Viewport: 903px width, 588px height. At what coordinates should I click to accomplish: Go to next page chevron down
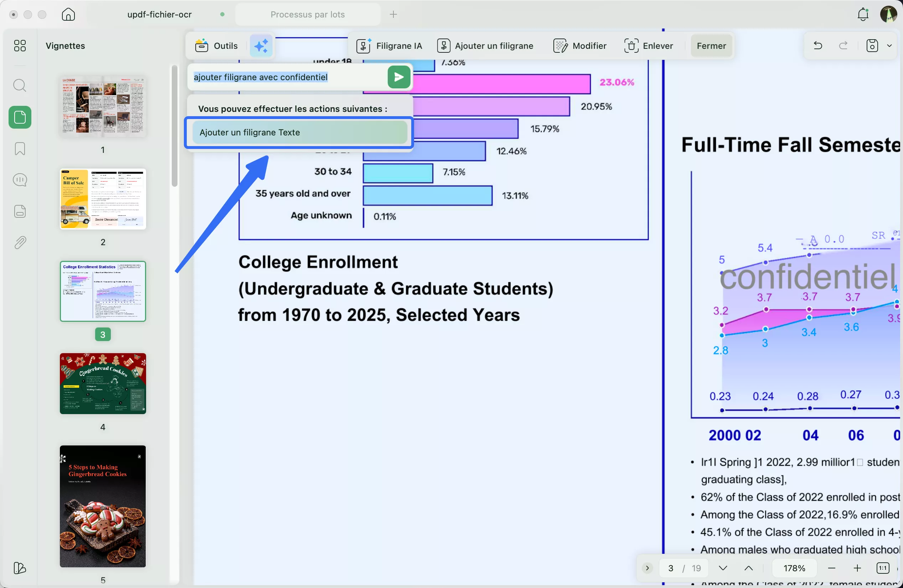click(723, 568)
